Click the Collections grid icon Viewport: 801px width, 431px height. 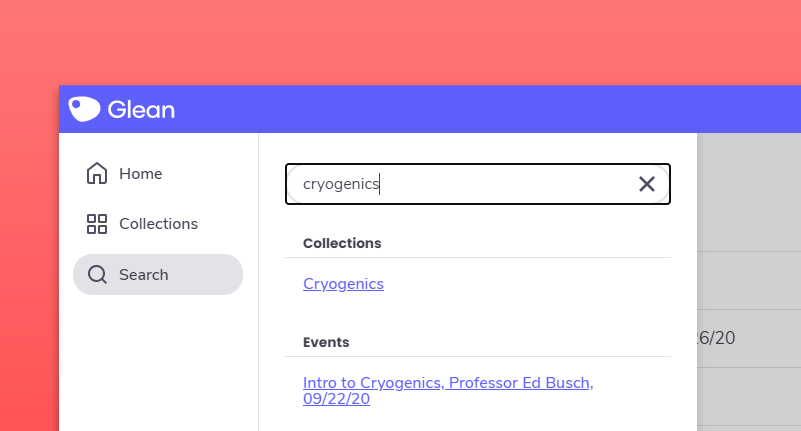[x=97, y=224]
